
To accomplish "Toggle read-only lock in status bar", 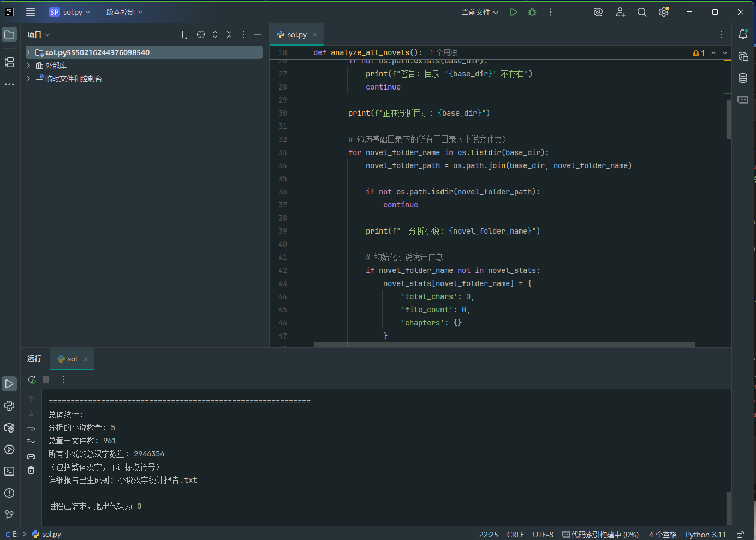I will tap(740, 535).
